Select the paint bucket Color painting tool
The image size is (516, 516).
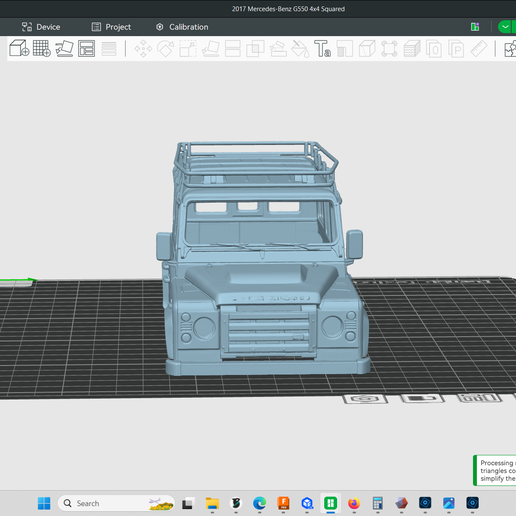click(x=300, y=49)
